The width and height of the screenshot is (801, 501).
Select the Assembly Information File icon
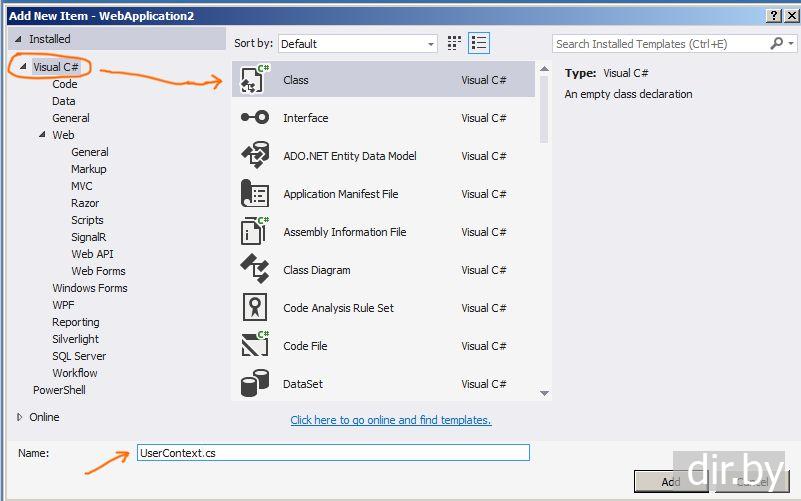[x=254, y=231]
